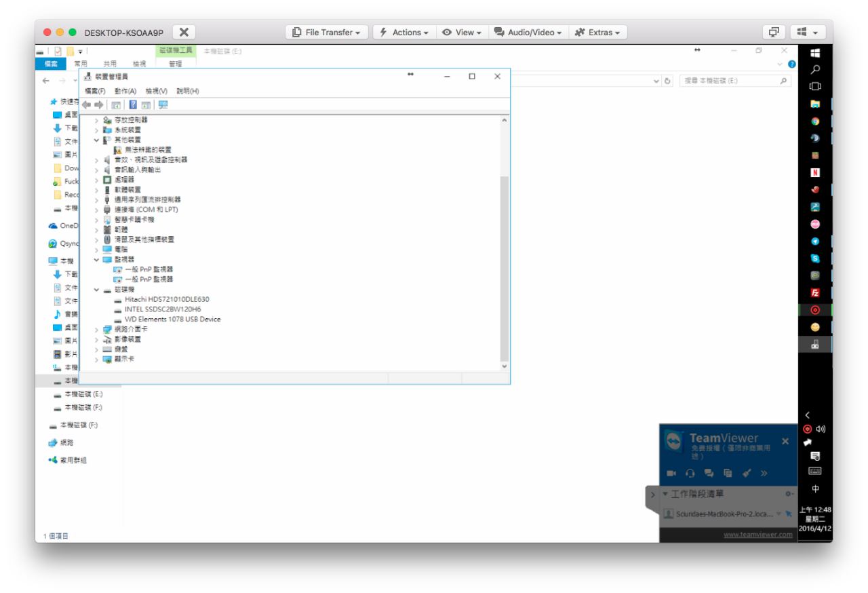
Task: Collapse 監視器 node
Action: coord(97,259)
